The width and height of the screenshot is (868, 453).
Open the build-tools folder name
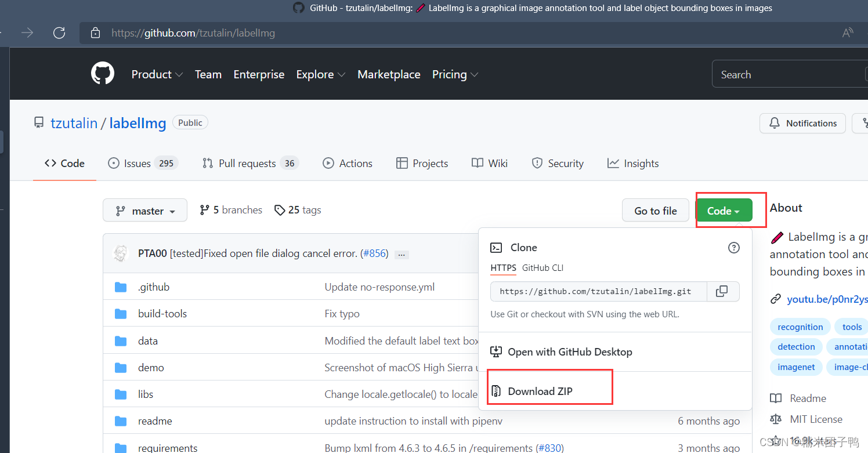click(162, 314)
